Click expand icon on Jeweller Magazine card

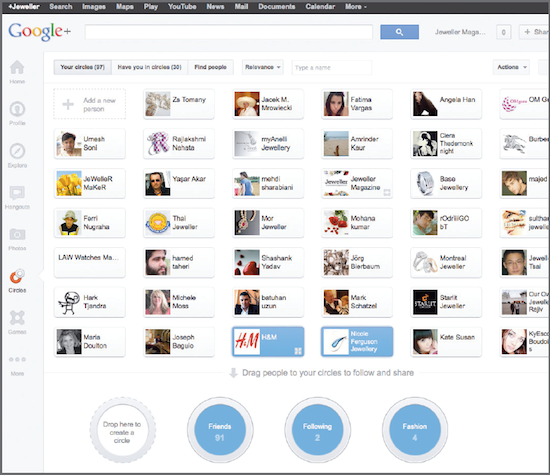click(x=387, y=192)
